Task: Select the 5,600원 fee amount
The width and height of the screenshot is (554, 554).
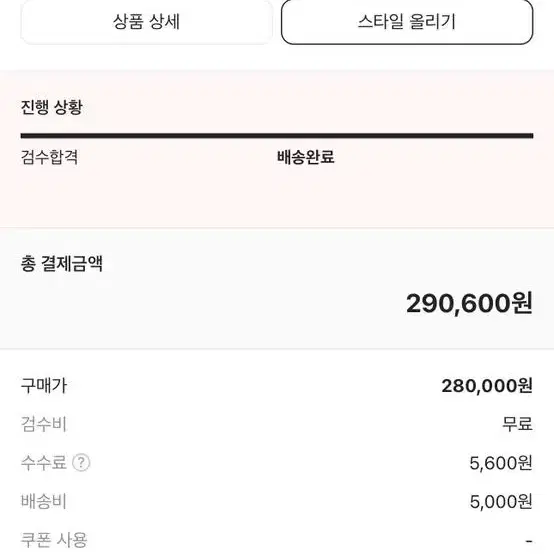Action: 501,462
